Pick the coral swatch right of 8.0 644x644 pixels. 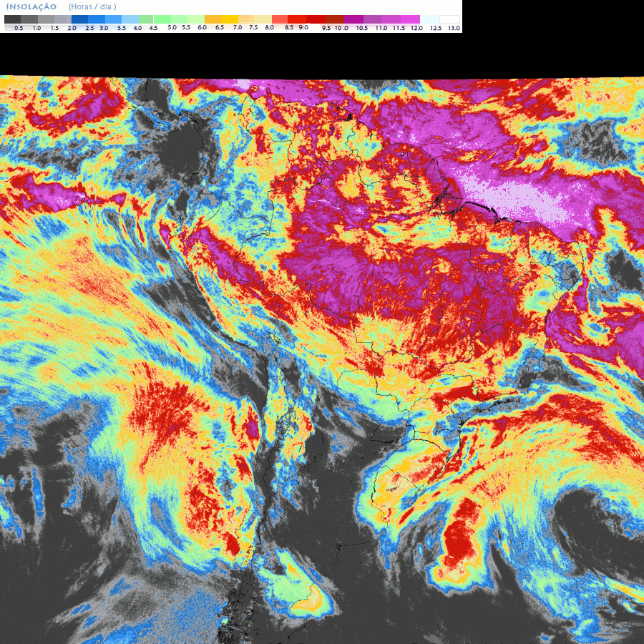point(280,19)
